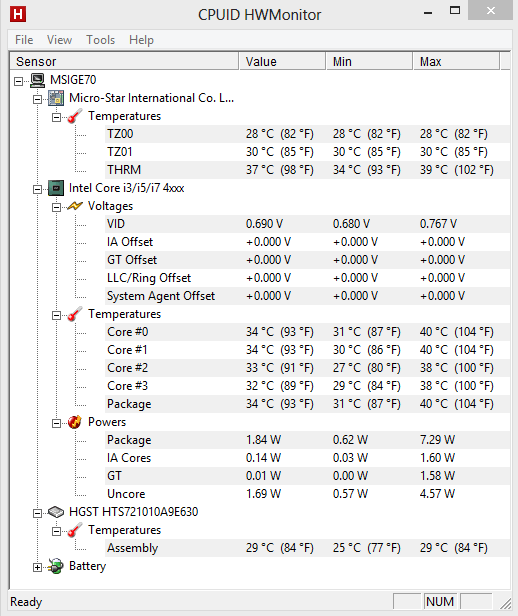Collapse the HGST HTS721010A9E630 node
Viewport: 518px width, 616px height.
tap(37, 513)
